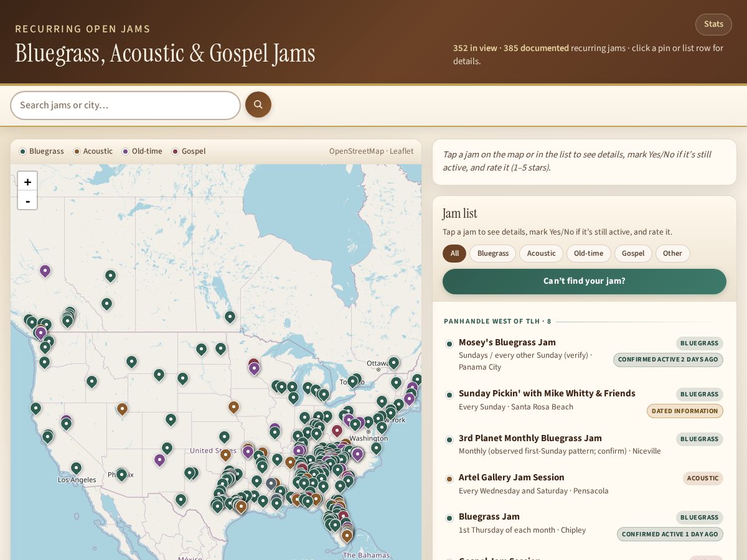This screenshot has width=747, height=560.
Task: Open Artel Gallery Jam Session entry
Action: tap(584, 484)
